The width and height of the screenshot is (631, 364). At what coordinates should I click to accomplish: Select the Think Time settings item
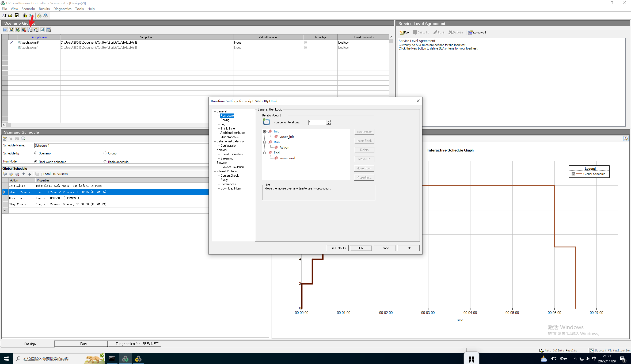(x=227, y=128)
